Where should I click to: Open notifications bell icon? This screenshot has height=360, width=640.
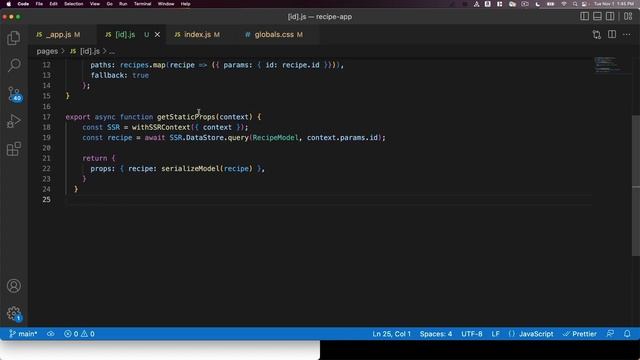click(627, 333)
